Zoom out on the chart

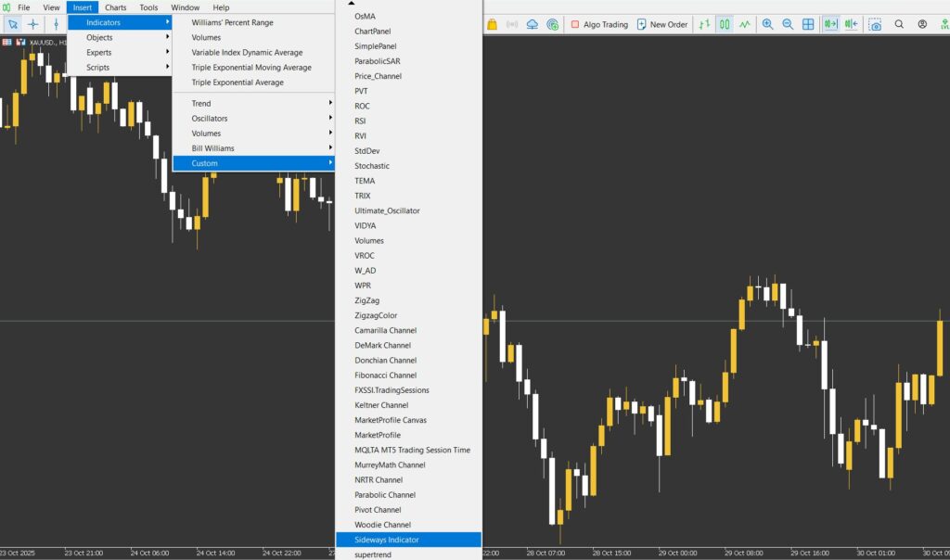(789, 24)
